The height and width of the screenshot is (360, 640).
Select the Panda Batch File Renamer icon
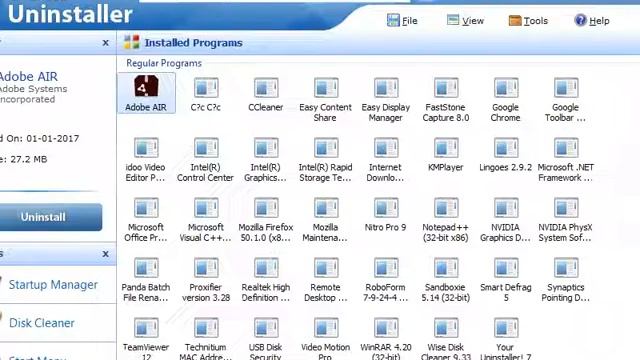click(x=146, y=267)
